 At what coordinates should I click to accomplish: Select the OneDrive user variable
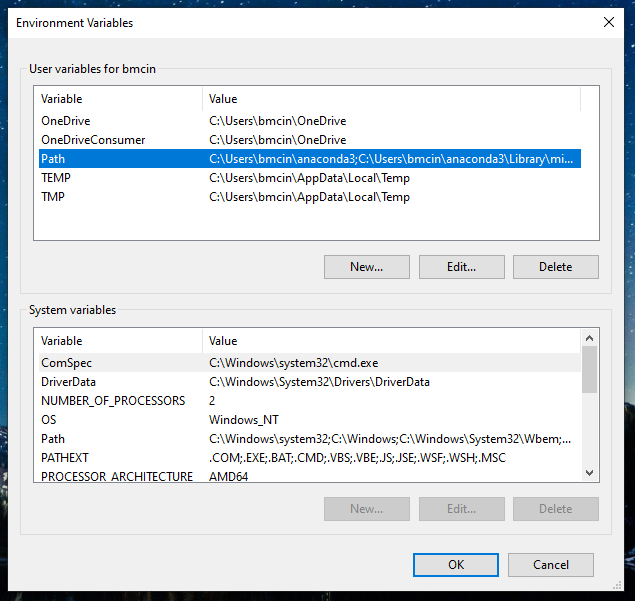click(x=68, y=121)
